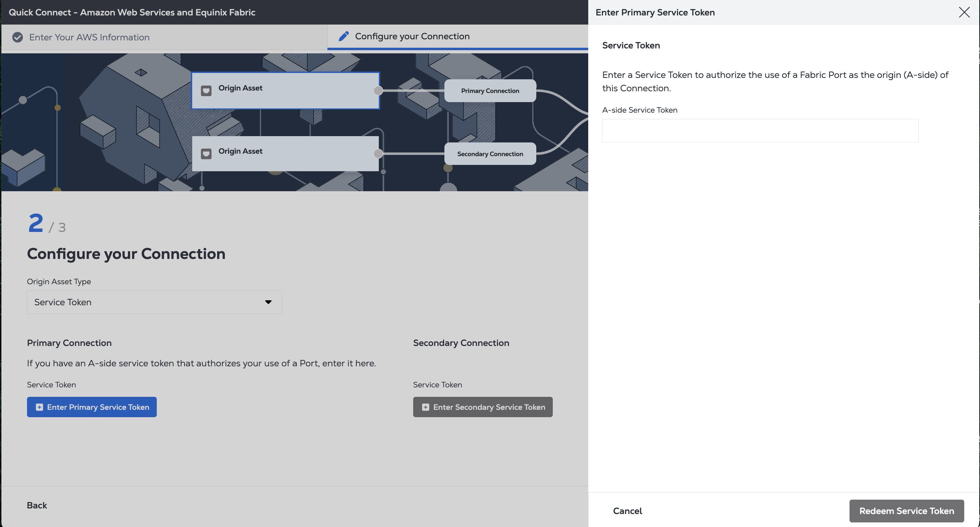Viewport: 980px width, 527px height.
Task: Click the Enter Secondary Service Token button
Action: pyautogui.click(x=483, y=407)
